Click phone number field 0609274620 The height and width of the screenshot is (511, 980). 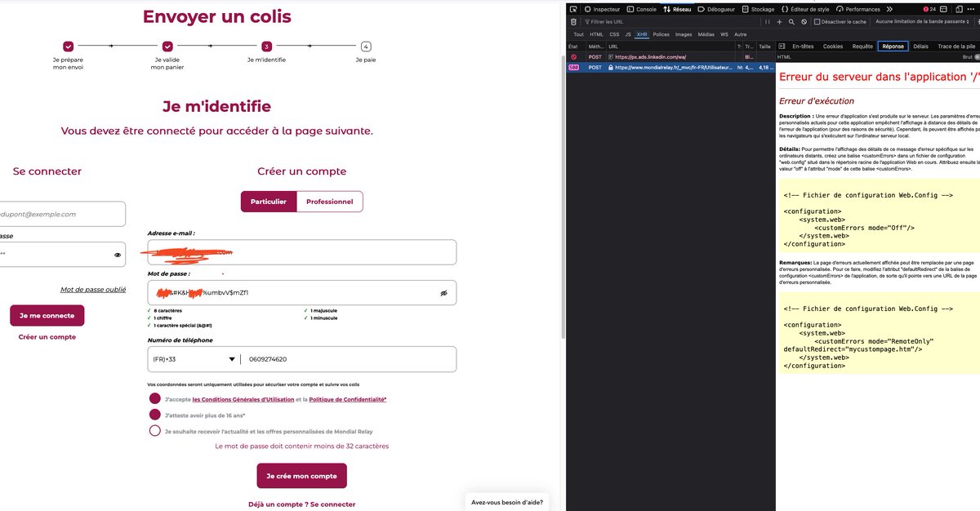click(x=348, y=359)
